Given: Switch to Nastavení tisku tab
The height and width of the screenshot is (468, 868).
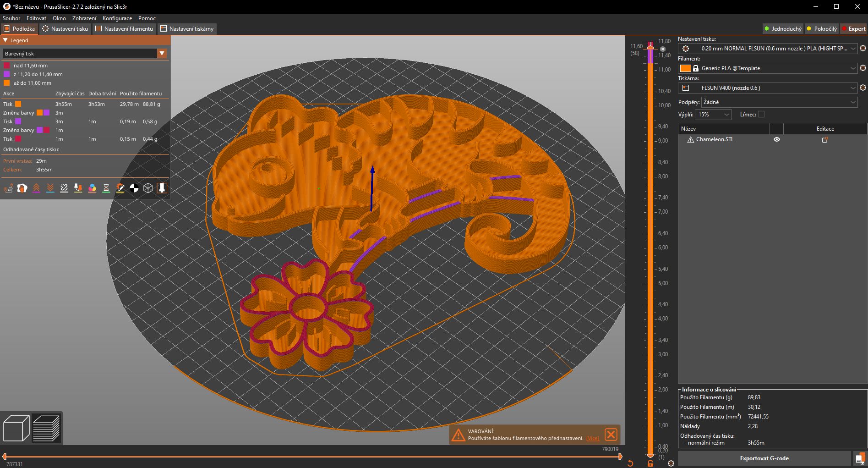Looking at the screenshot, I should point(66,28).
